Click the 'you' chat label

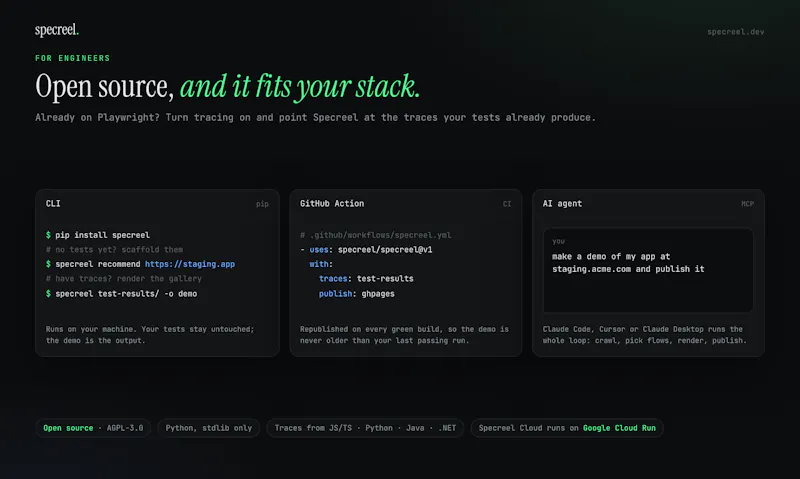coord(558,241)
